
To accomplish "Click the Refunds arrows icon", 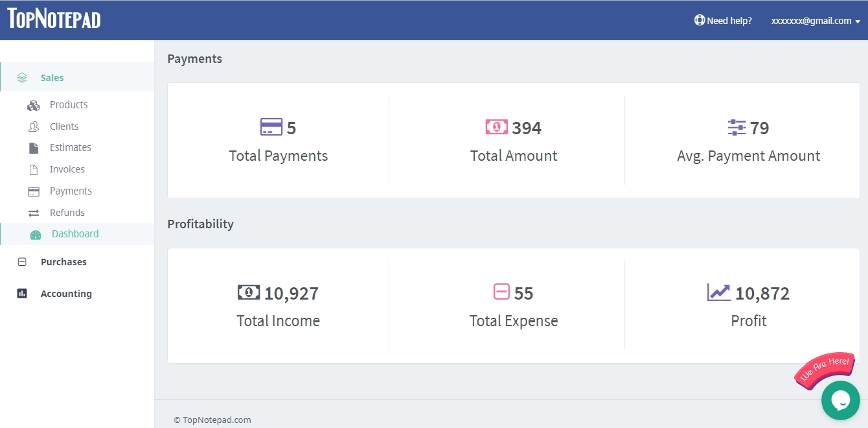I will 34,212.
